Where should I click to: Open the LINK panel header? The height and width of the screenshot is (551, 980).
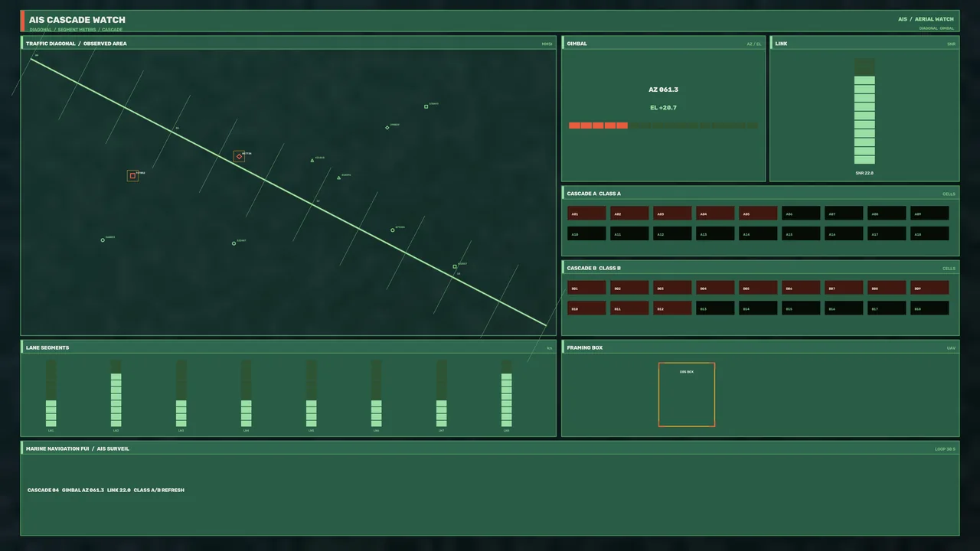coord(864,44)
